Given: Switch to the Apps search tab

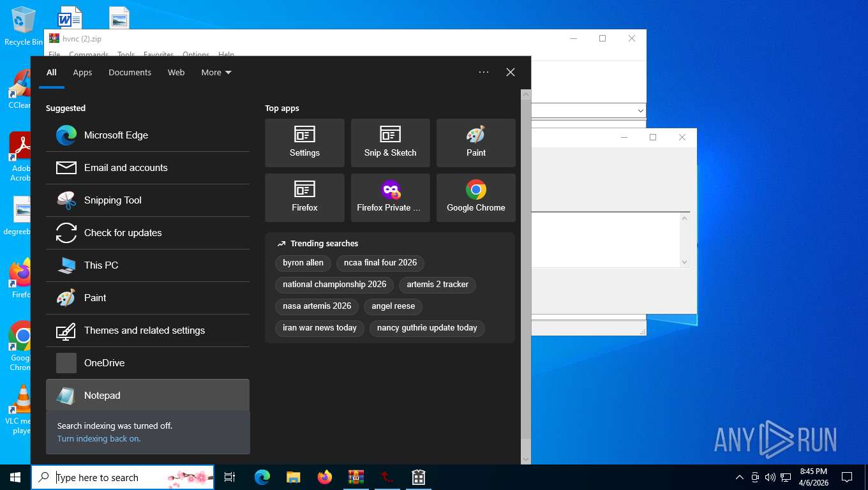Looking at the screenshot, I should point(82,73).
